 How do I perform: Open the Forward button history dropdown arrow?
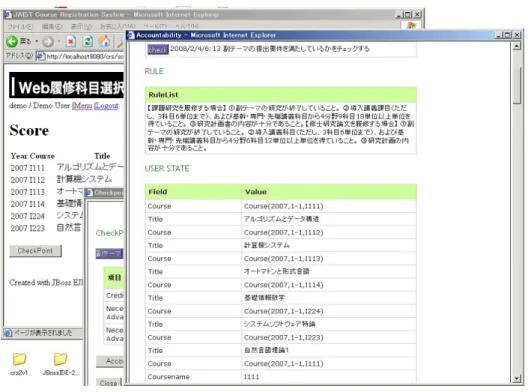tap(59, 41)
